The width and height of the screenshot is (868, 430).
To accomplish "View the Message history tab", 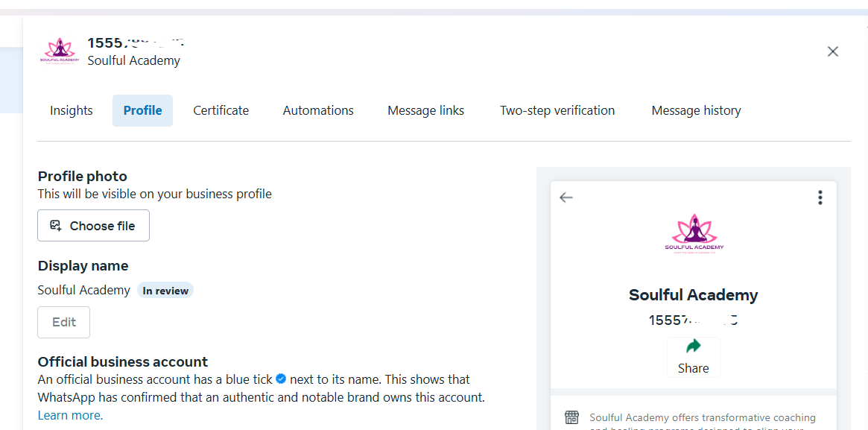I will (x=696, y=111).
